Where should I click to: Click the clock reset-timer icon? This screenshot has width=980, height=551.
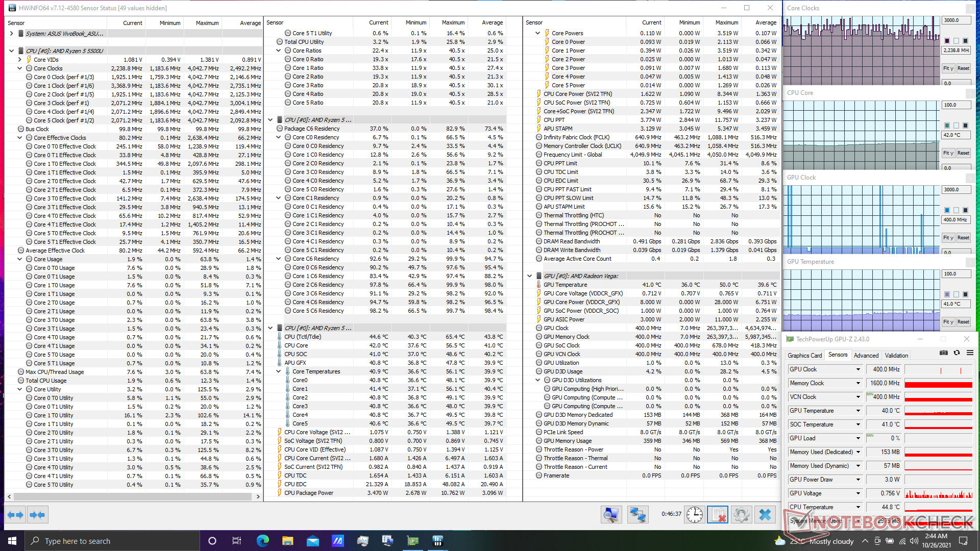694,515
